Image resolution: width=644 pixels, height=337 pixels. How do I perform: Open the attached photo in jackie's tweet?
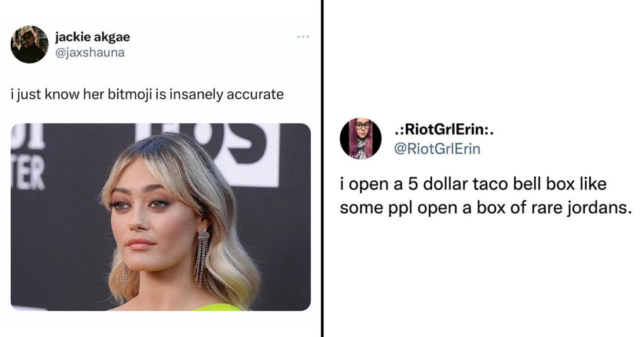pos(160,217)
